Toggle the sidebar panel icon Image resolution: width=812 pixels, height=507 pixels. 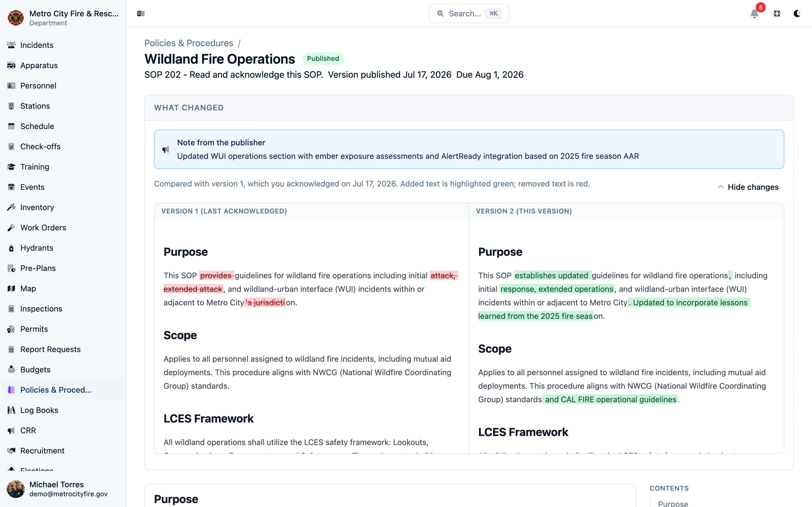coord(141,14)
